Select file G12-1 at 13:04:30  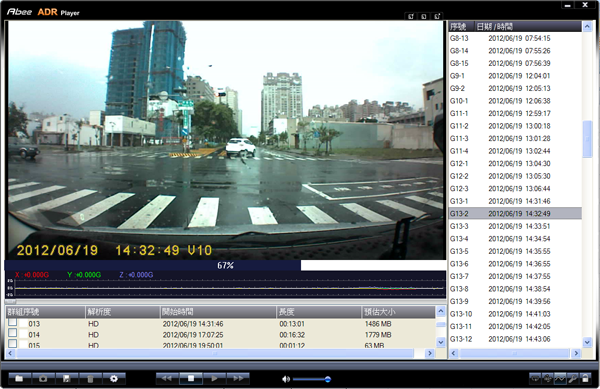pos(515,164)
